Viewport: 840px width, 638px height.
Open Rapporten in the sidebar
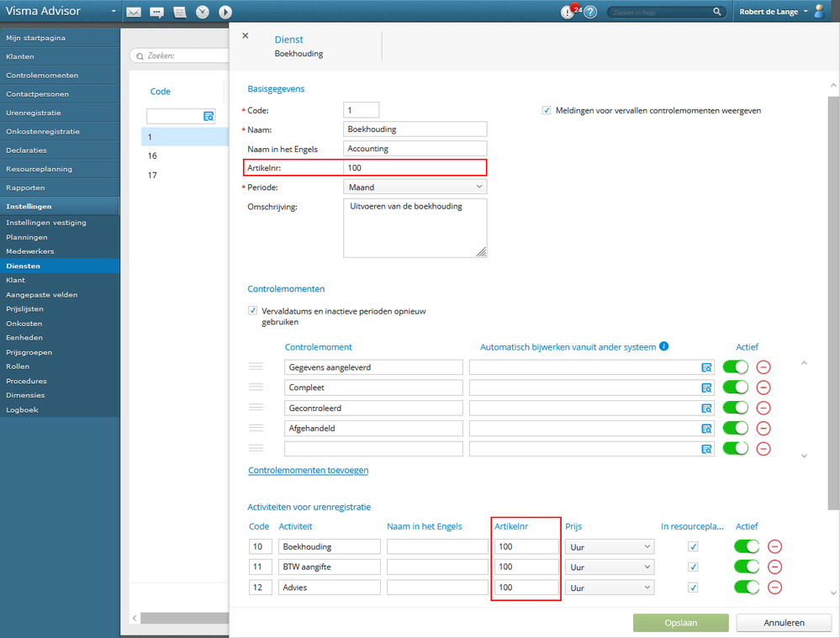60,188
